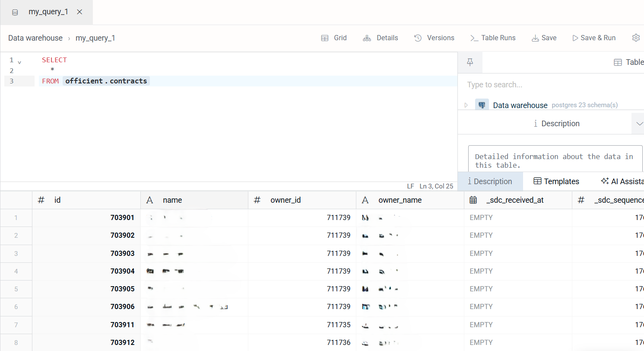Select id cell 703906
Screen dimensions: 644x351
tap(86, 307)
